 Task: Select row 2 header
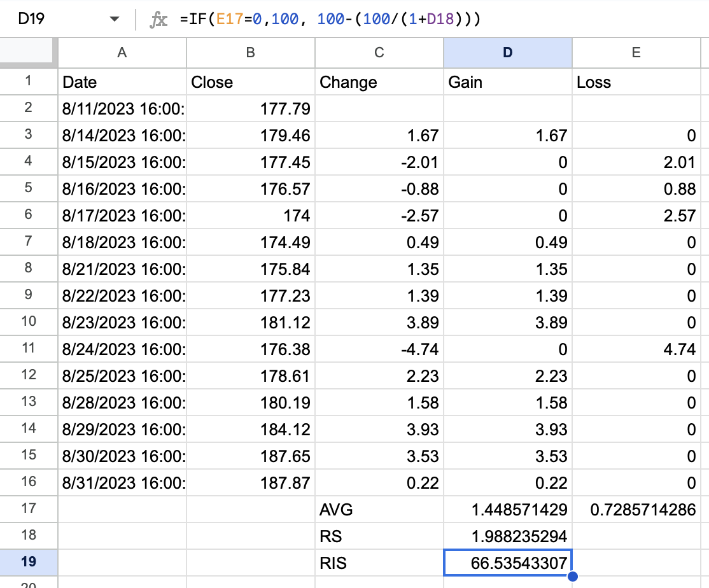pyautogui.click(x=29, y=108)
